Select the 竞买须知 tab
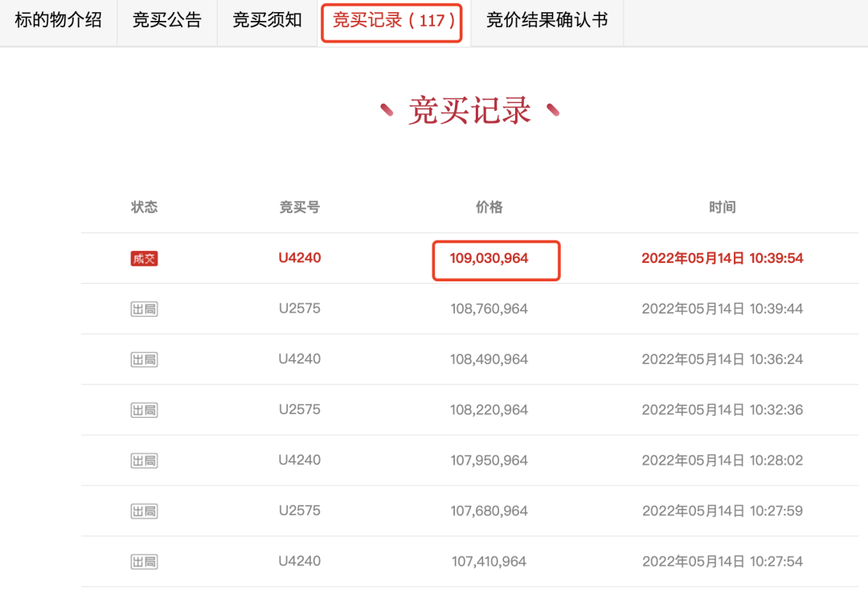This screenshot has width=868, height=590. pos(266,22)
